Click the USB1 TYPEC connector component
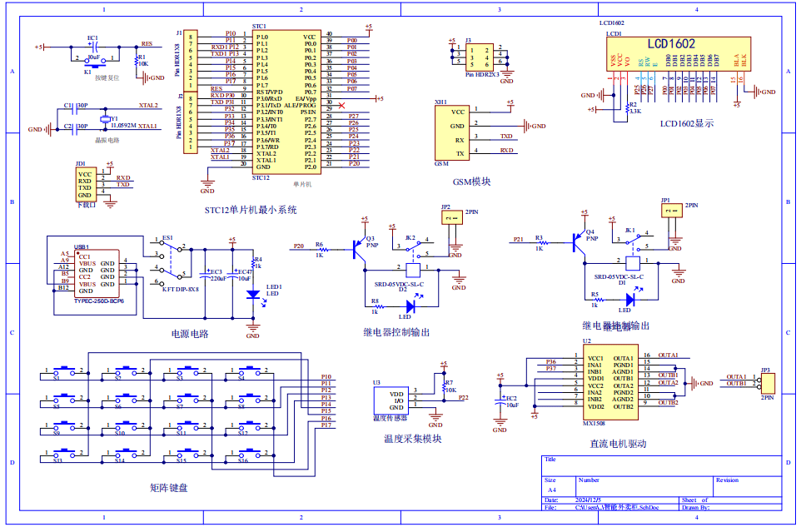Viewport: 801px width, 532px height. click(86, 279)
